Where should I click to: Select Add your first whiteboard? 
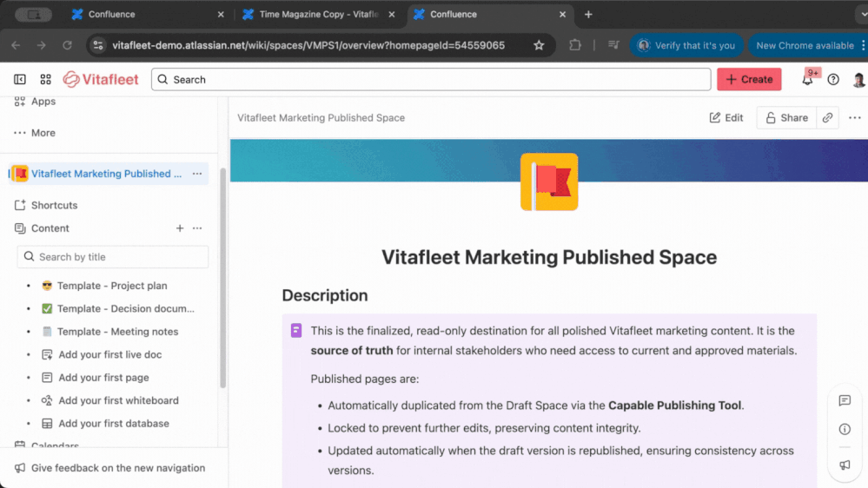click(118, 400)
